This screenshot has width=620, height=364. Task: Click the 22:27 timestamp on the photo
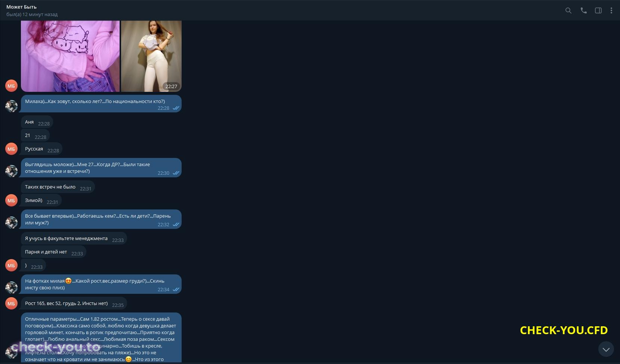click(171, 86)
